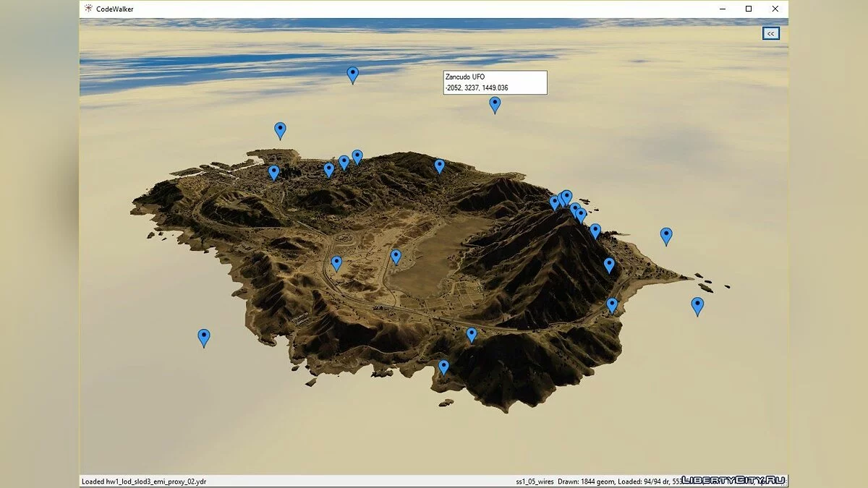Click the lone marker in the ocean southwest of the island
The width and height of the screenshot is (868, 488).
click(204, 337)
